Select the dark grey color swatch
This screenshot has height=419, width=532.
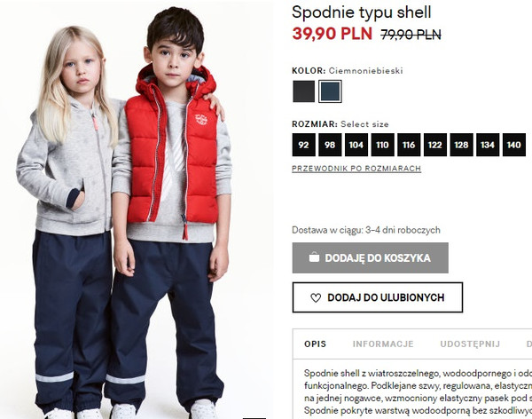tap(303, 91)
